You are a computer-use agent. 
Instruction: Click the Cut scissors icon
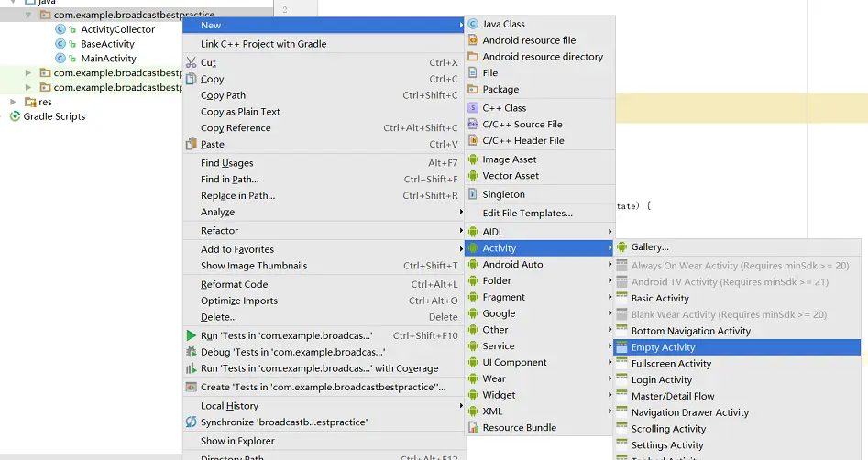coord(191,62)
